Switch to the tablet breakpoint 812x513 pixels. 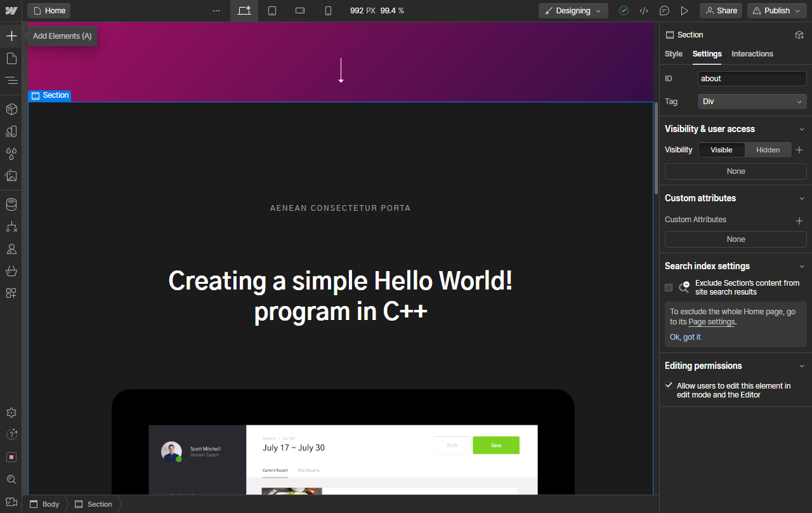[272, 11]
